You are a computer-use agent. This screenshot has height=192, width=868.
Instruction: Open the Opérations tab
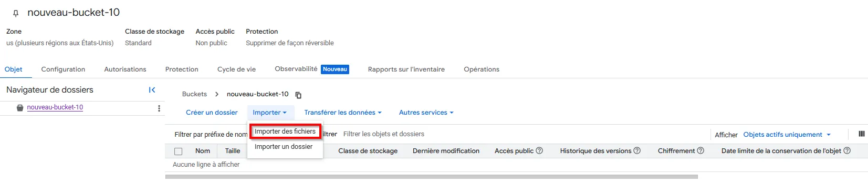pyautogui.click(x=482, y=69)
